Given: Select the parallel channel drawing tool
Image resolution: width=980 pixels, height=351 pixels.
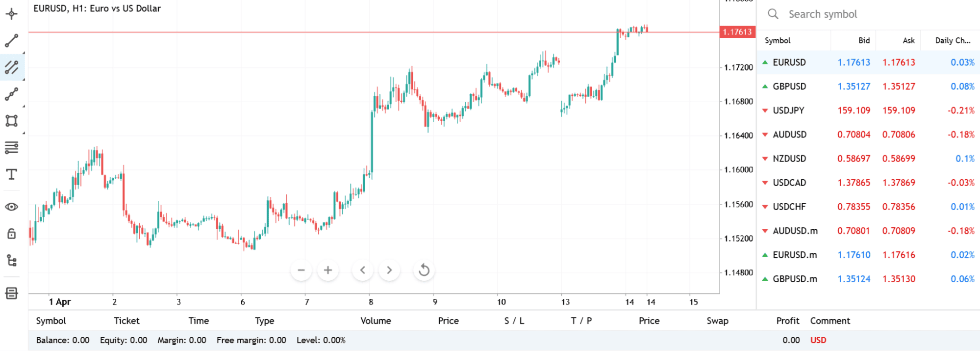Looking at the screenshot, I should pyautogui.click(x=12, y=67).
